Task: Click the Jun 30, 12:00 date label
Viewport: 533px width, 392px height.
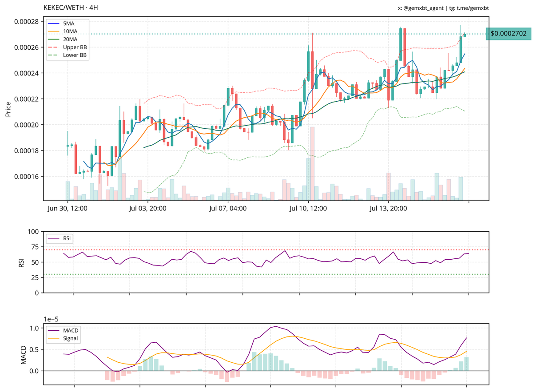Action: (x=68, y=208)
